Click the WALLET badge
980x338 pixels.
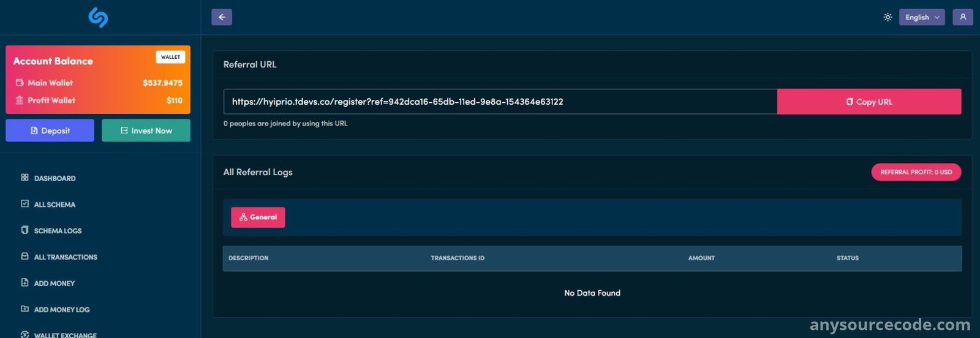click(170, 57)
